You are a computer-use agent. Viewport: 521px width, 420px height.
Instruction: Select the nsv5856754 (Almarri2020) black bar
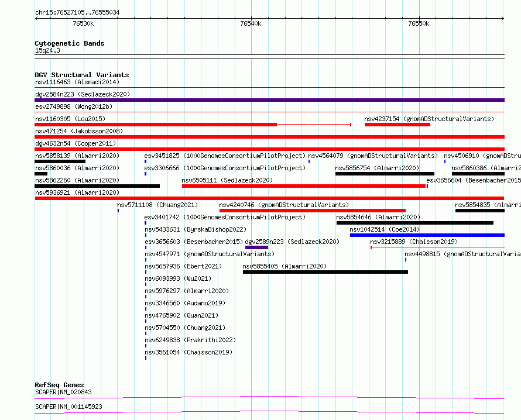(385, 174)
